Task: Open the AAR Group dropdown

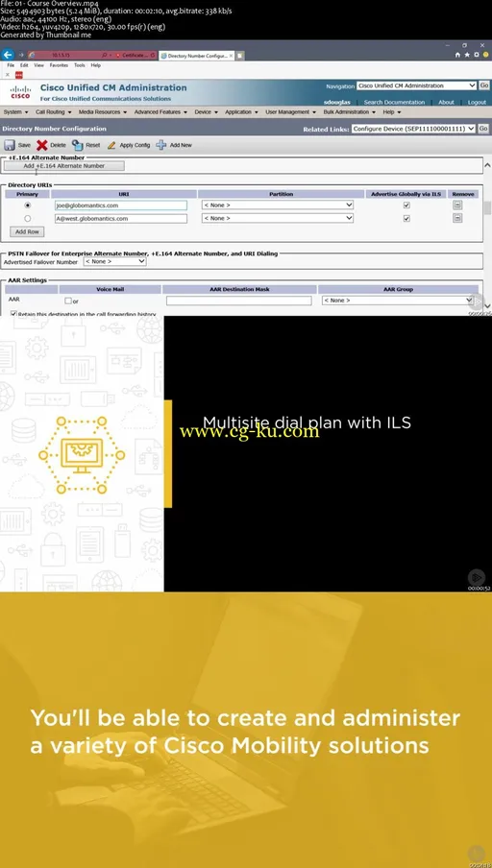Action: click(397, 300)
